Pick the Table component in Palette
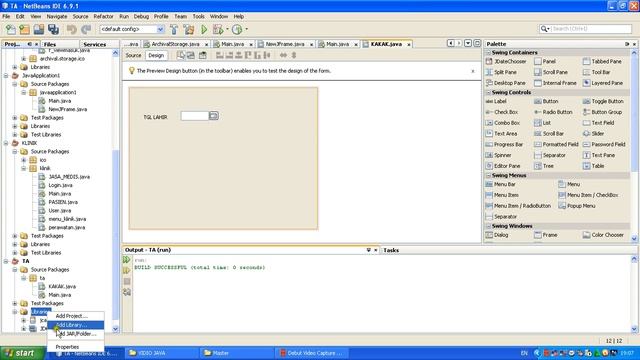Viewport: 640px width, 360px height. tap(594, 166)
